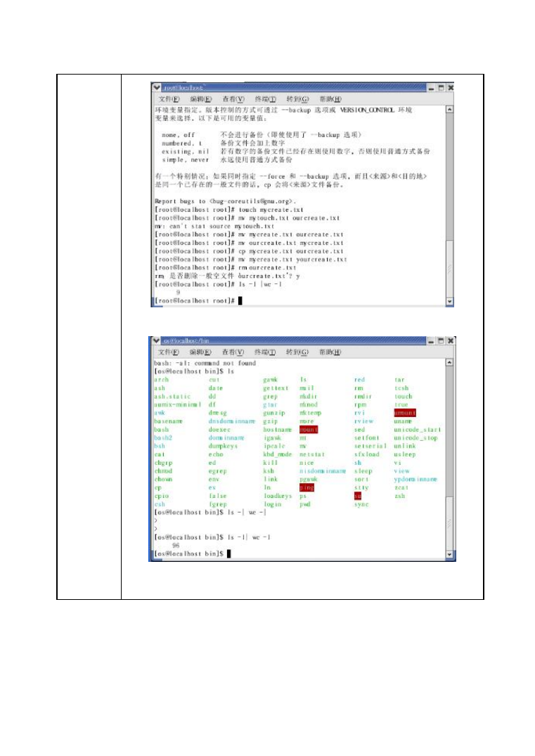
Task: Click the 'netstat' file entry
Action: pyautogui.click(x=312, y=454)
